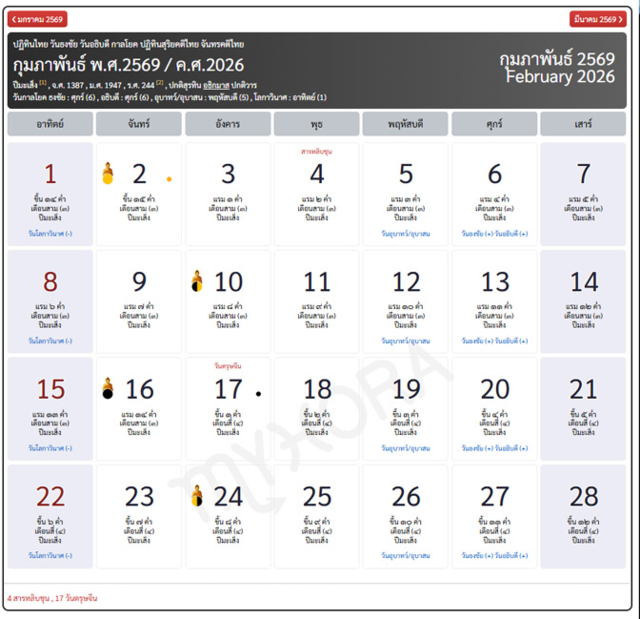The width and height of the screenshot is (640, 619).
Task: Click the dark Buddha icon on February 16
Action: (x=109, y=389)
